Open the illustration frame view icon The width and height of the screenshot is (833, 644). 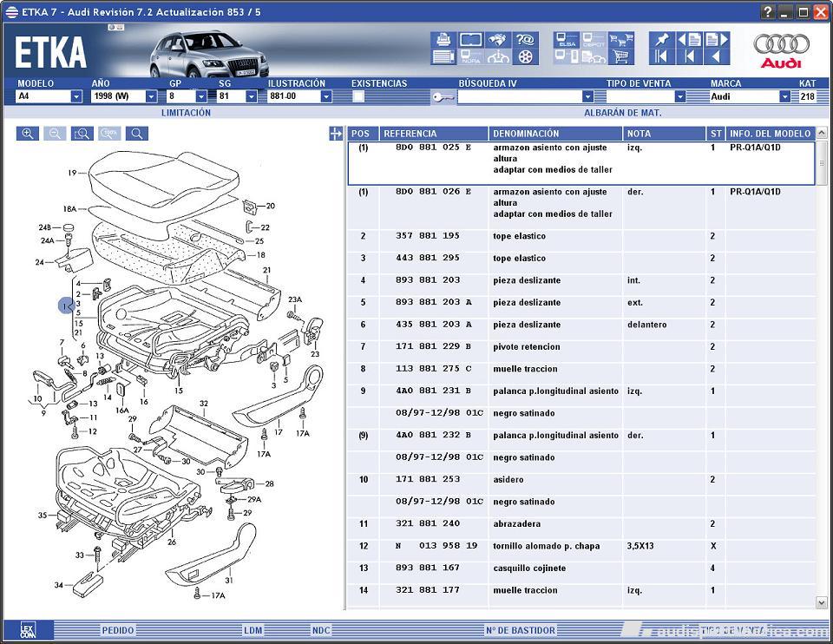(470, 40)
